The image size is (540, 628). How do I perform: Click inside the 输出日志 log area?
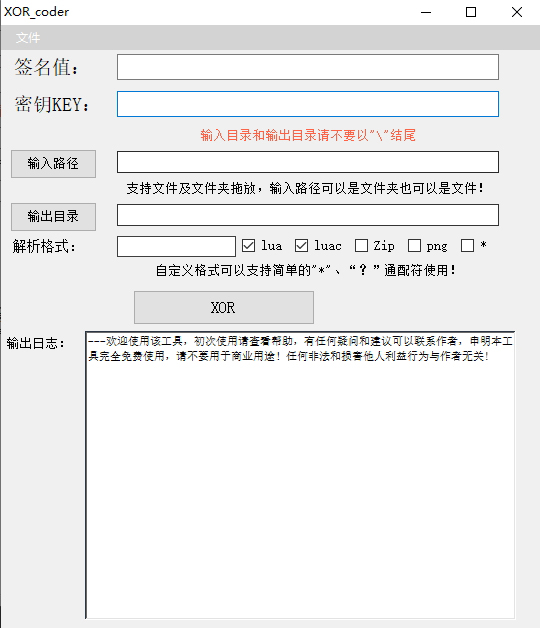[300, 475]
